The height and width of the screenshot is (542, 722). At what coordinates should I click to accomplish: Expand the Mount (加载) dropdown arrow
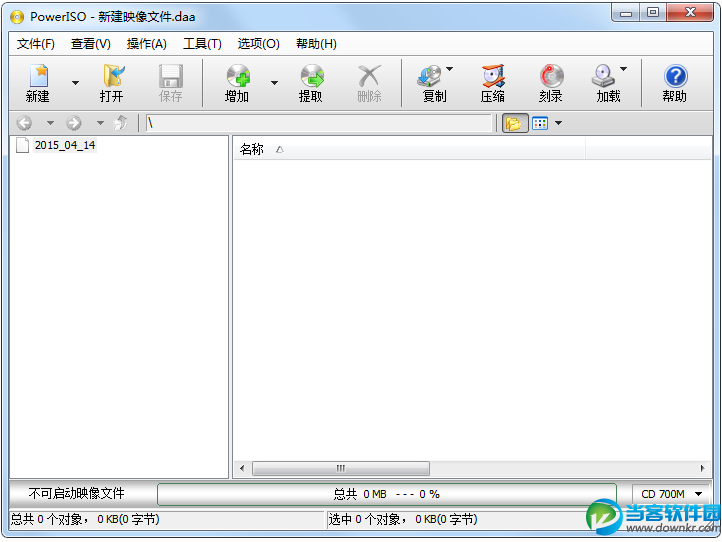pyautogui.click(x=623, y=69)
